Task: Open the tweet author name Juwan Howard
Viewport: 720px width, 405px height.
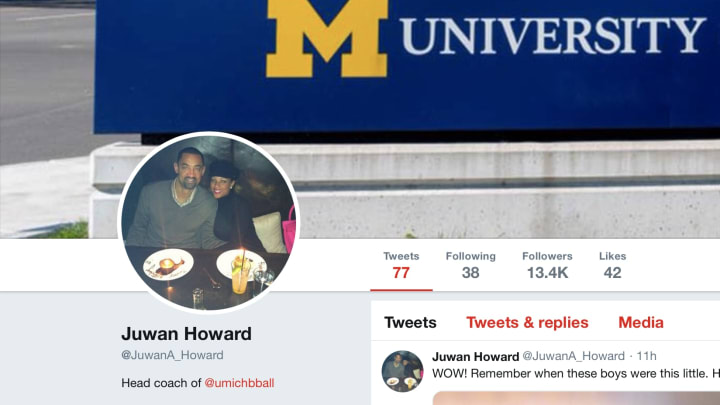Action: [x=475, y=356]
